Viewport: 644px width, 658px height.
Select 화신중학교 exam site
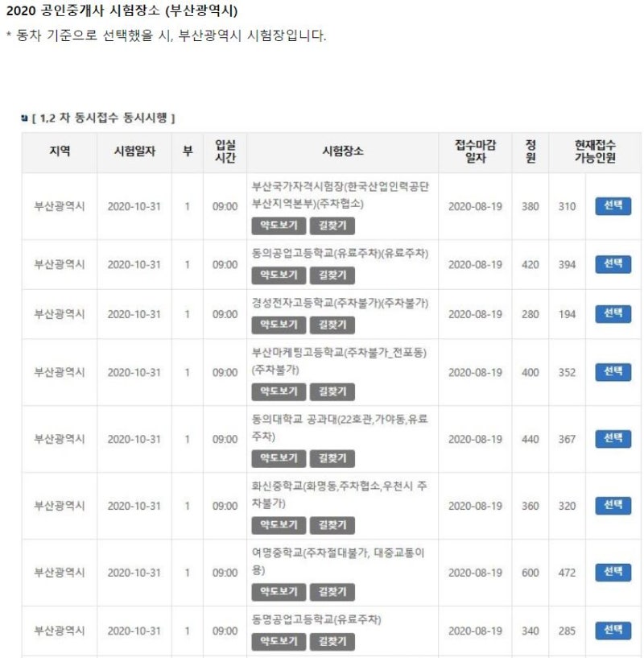point(613,506)
